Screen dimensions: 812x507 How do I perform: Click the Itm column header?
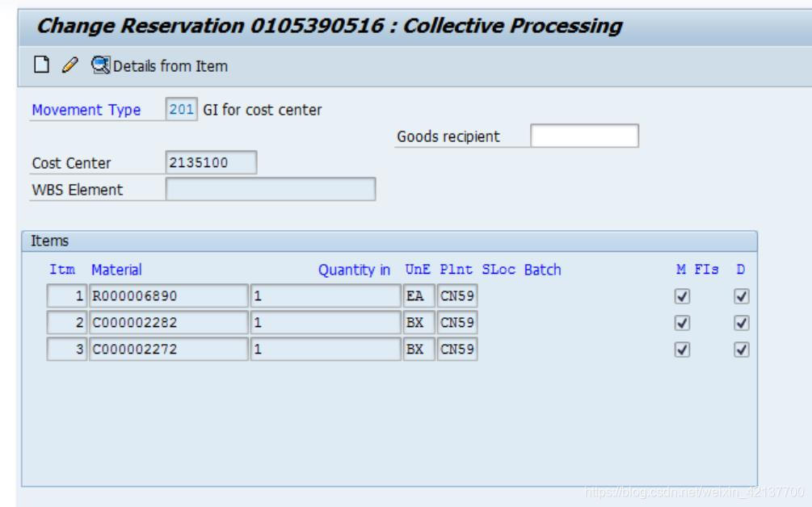(61, 270)
